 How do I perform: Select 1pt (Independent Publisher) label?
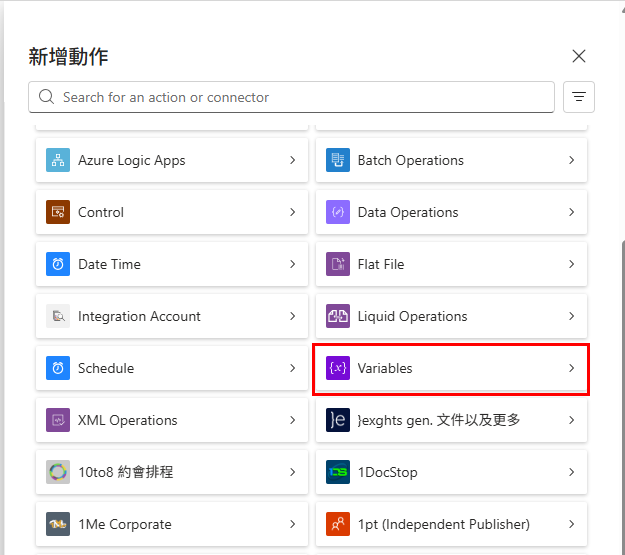(x=444, y=525)
